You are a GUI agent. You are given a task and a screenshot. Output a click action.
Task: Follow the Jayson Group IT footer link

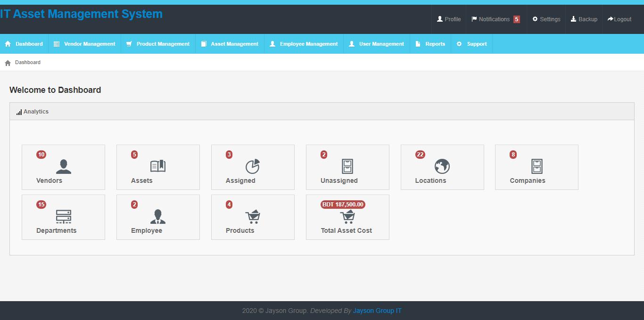pyautogui.click(x=377, y=311)
